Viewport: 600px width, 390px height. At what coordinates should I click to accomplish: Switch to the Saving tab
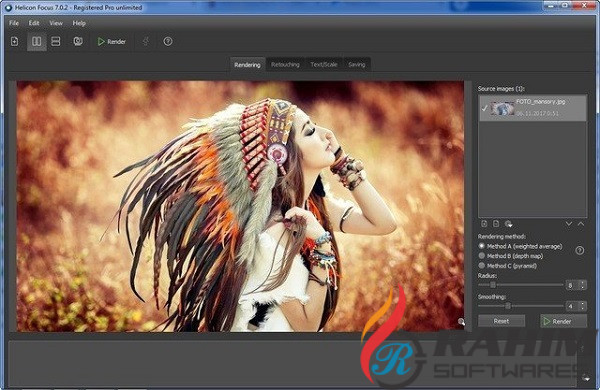(x=357, y=65)
